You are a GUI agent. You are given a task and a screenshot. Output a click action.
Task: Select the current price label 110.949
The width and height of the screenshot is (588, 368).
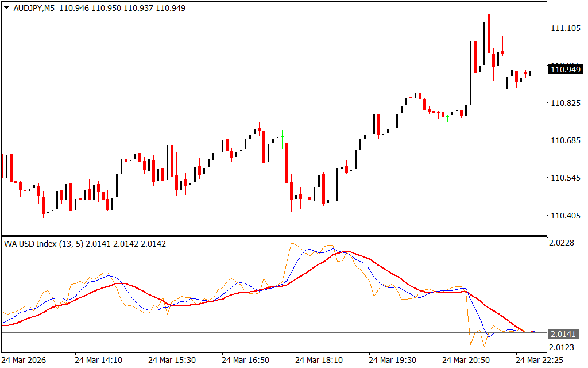point(565,70)
